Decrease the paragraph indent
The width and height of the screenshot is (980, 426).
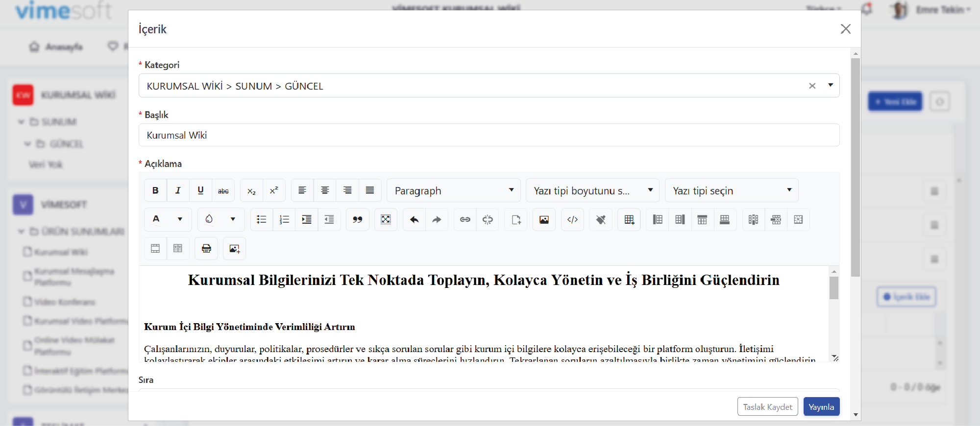(329, 219)
